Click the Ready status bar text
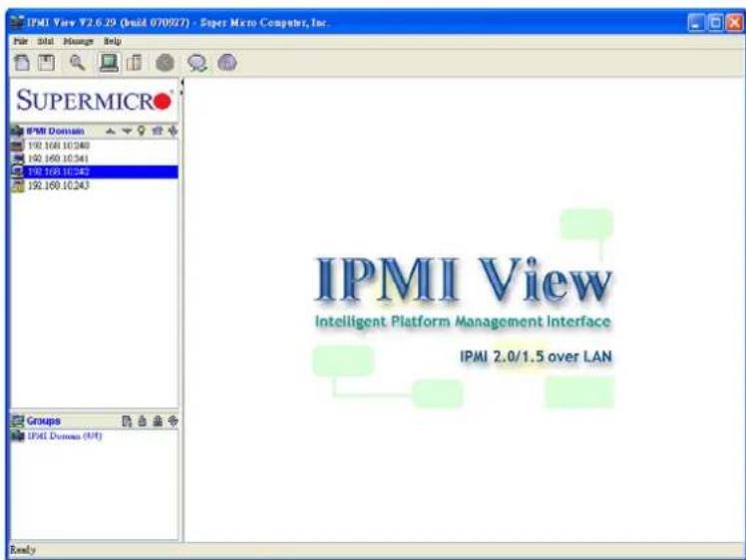Image resolution: width=746 pixels, height=560 pixels. coord(22,550)
